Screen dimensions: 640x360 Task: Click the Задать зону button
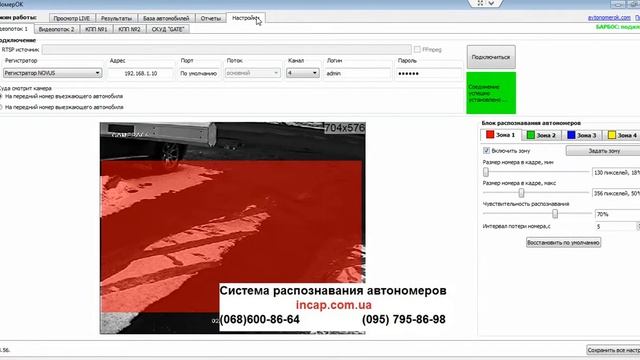tap(603, 151)
